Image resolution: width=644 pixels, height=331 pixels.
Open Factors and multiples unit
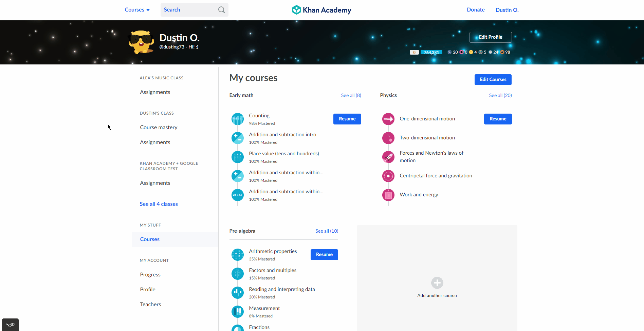point(273,270)
